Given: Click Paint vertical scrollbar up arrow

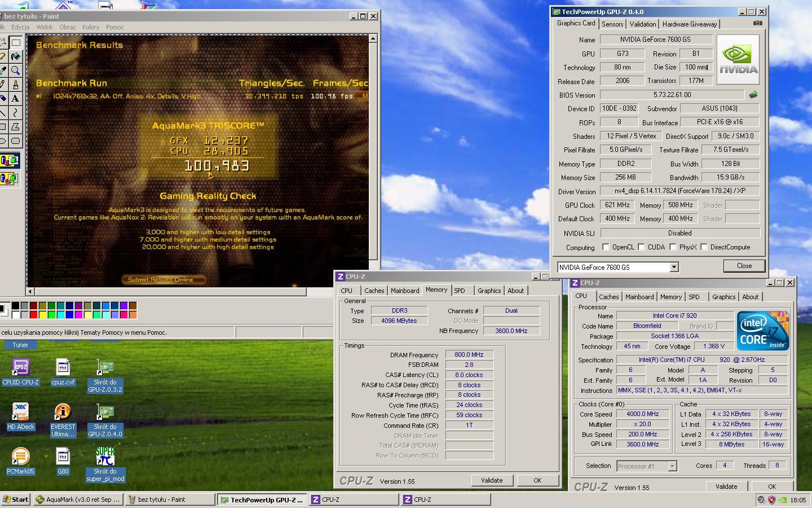Looking at the screenshot, I should (373, 38).
